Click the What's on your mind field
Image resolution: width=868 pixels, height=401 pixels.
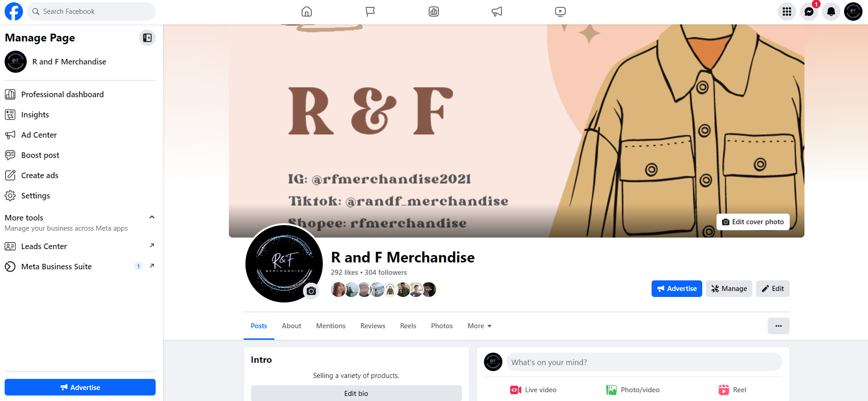point(644,362)
